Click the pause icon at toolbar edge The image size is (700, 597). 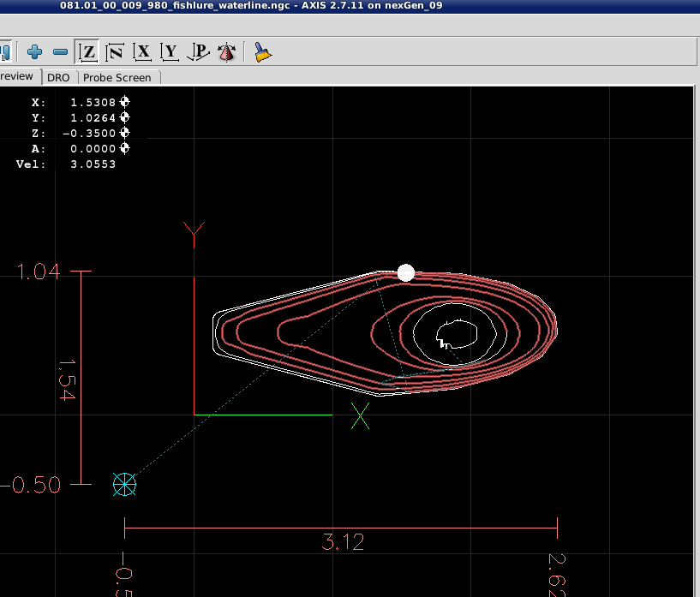coord(3,52)
